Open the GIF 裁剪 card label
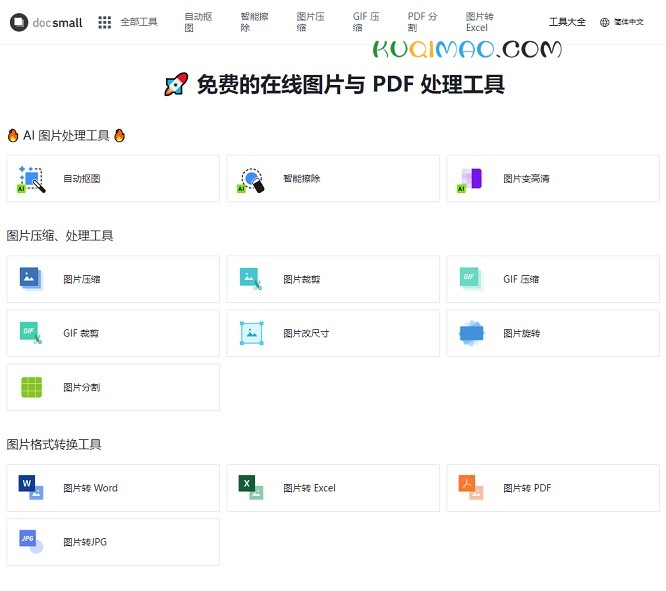This screenshot has height=591, width=666. pyautogui.click(x=81, y=333)
